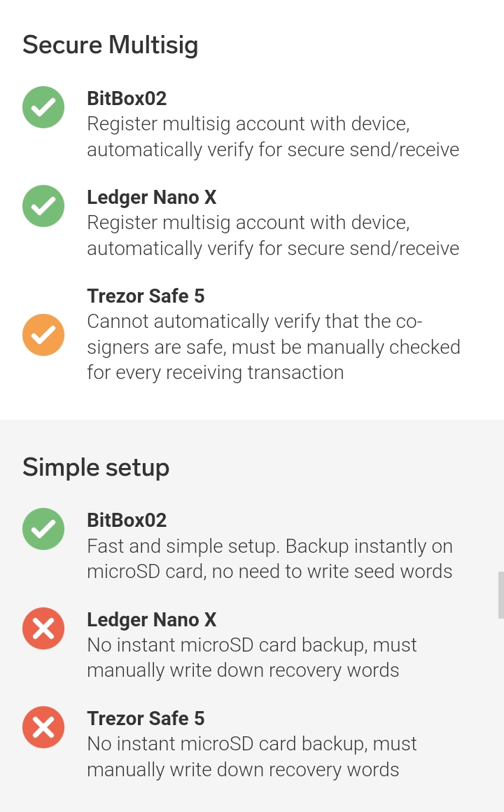The image size is (504, 812).
Task: Click BitBox02 title in Simple setup section
Action: (127, 521)
